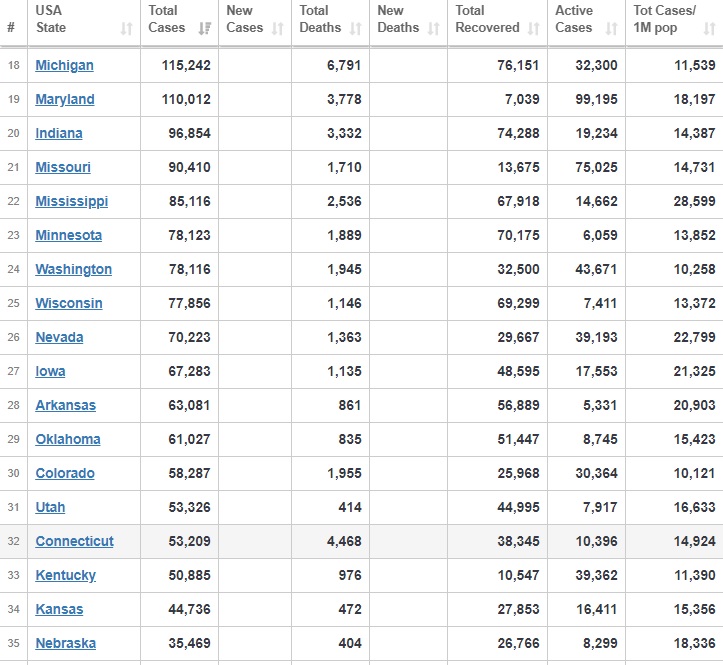
Task: Go to the Mississippi state page
Action: [x=71, y=201]
